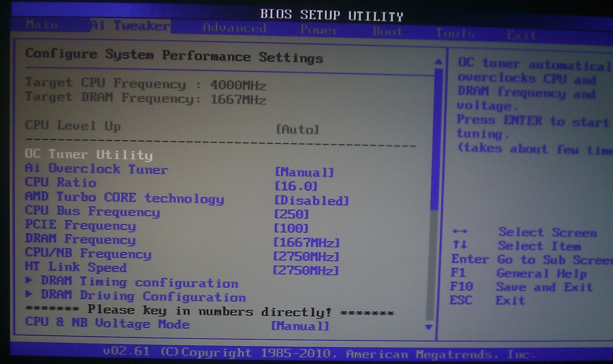Click the Enter Go to Sub Screen hint
The width and height of the screenshot is (613, 364).
(x=532, y=259)
